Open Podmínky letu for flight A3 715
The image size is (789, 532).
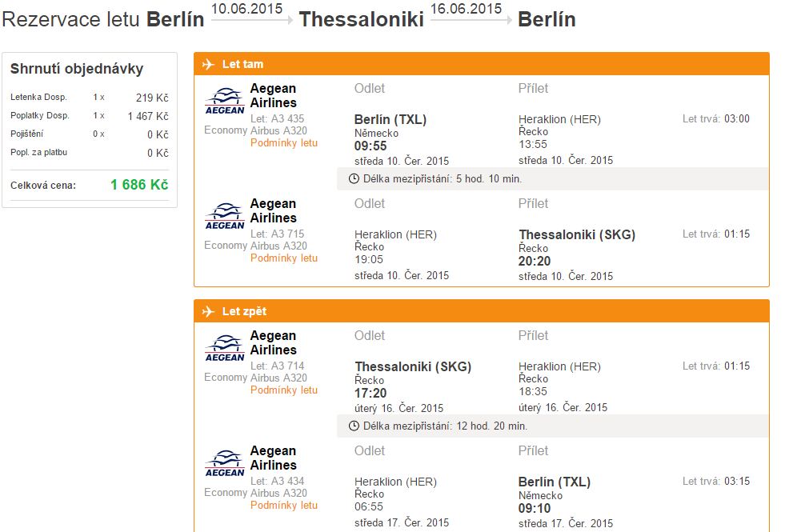click(x=284, y=258)
